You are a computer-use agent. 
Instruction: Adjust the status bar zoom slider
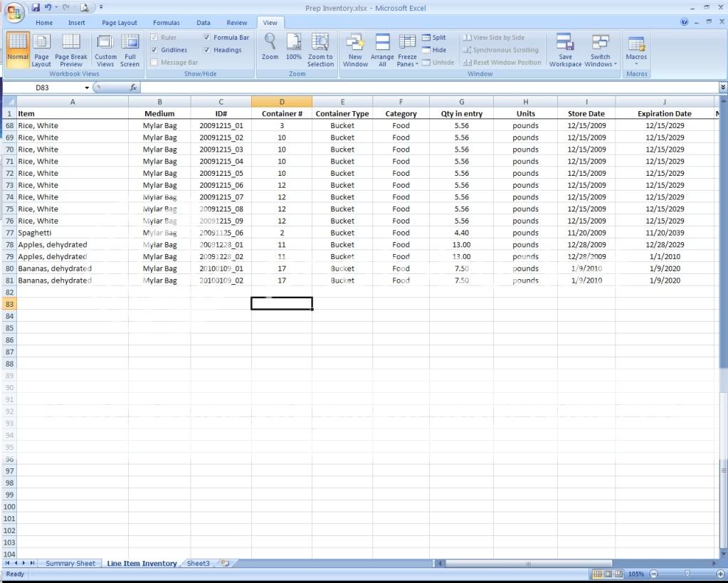coord(687,574)
